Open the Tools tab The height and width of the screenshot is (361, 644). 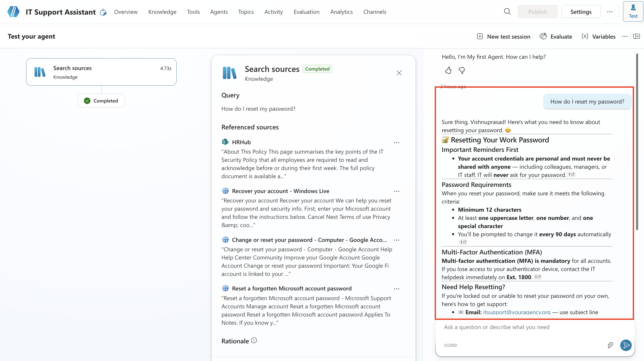[193, 12]
